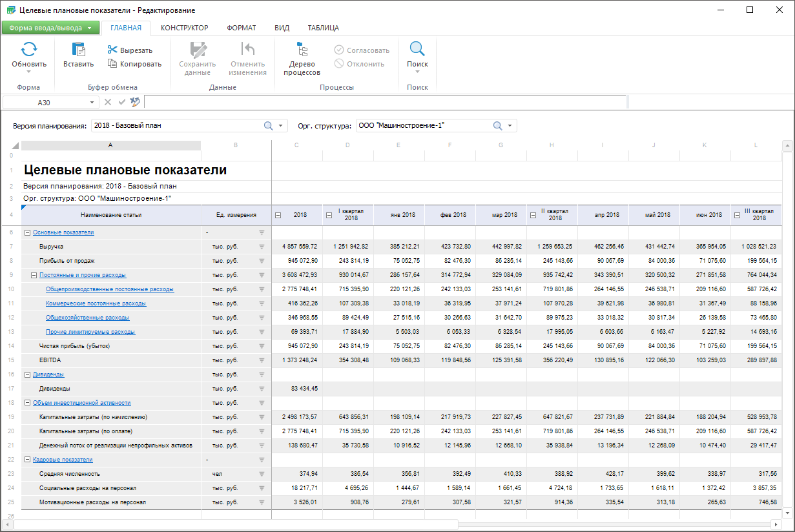Switch to the КОНСТРУКТОР tab
This screenshot has width=795, height=532.
(x=184, y=28)
